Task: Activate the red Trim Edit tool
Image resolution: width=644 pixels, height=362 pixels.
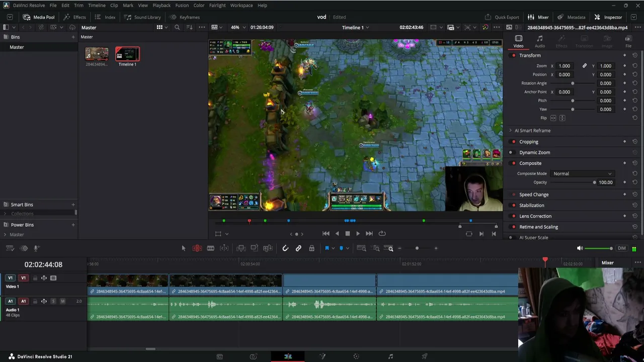Action: click(197, 248)
